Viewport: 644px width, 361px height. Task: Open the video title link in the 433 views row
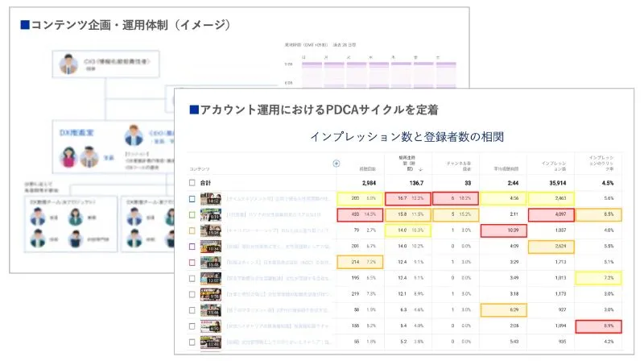274,214
